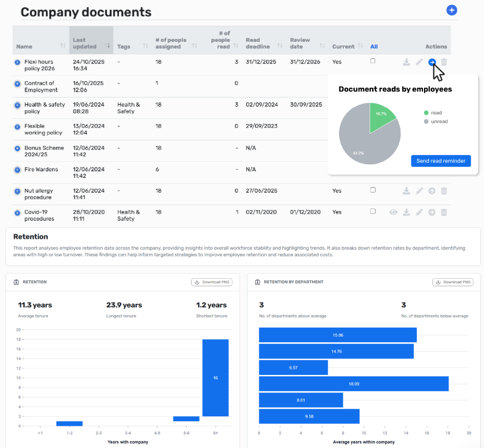The image size is (484, 448).
Task: Tick the checkbox for Covid-19 procedures
Action: click(373, 211)
